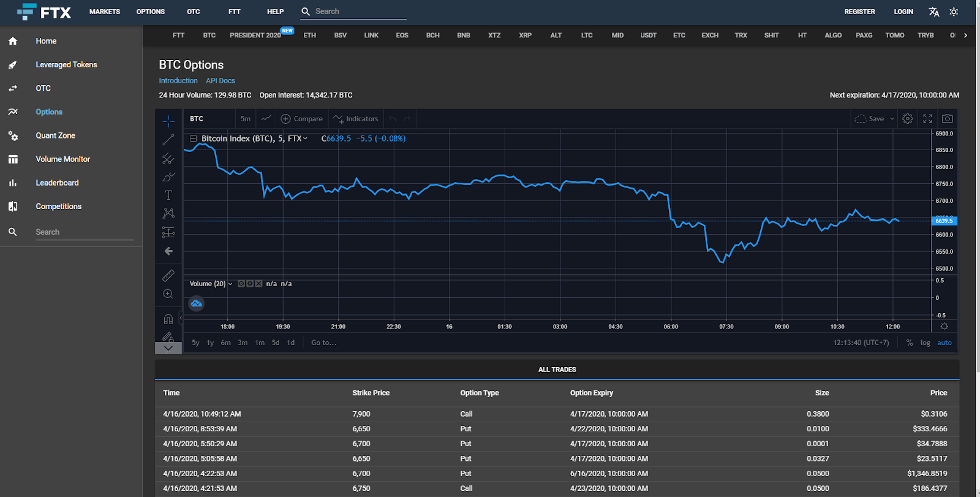980x497 pixels.
Task: Toggle the auto scale option
Action: point(944,343)
